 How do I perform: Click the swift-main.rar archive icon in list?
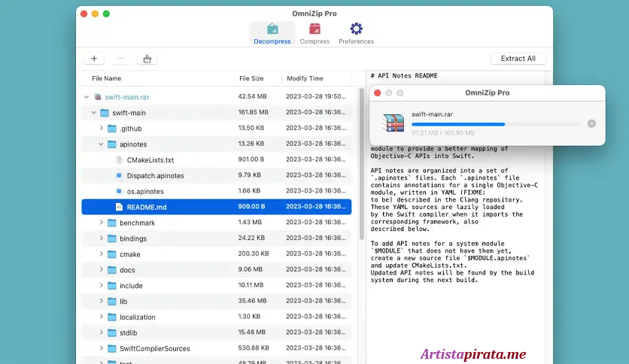(x=98, y=96)
